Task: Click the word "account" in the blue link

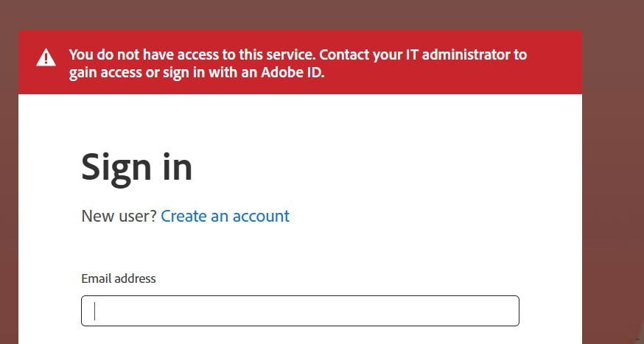Action: coord(261,216)
